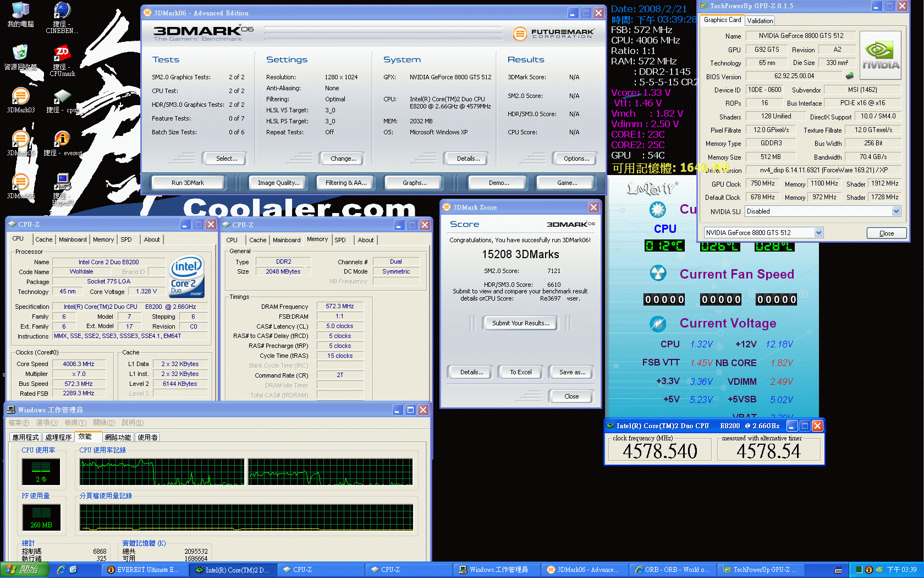Open the 檢視(V) menu in Task Manager
The image size is (924, 578).
pos(75,423)
